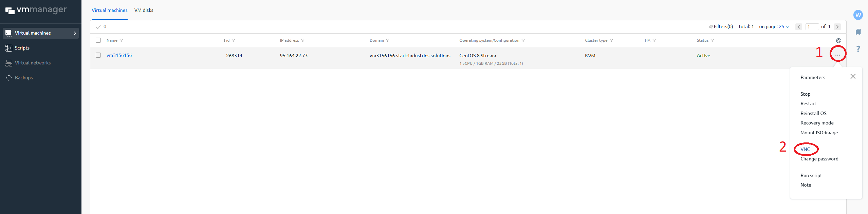The width and height of the screenshot is (868, 214).
Task: Go to Backups in the sidebar
Action: (24, 78)
